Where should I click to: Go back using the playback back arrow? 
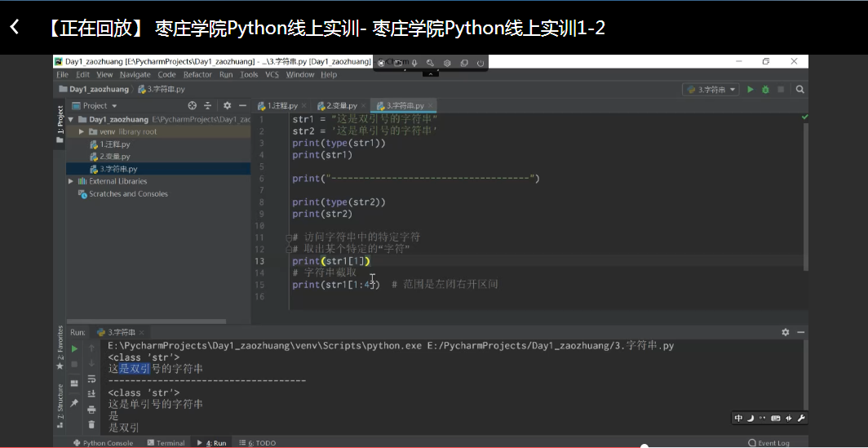point(14,28)
